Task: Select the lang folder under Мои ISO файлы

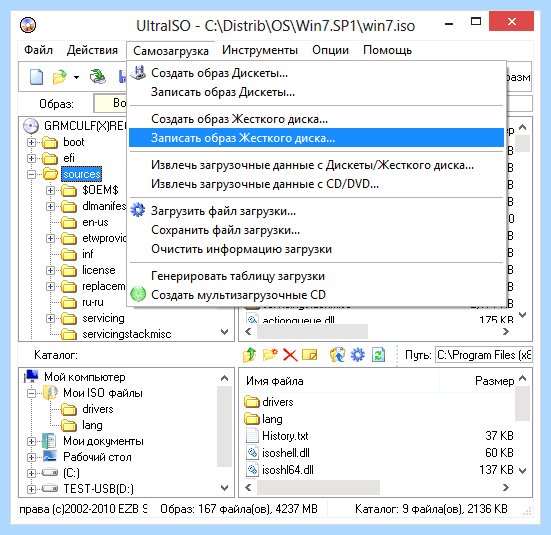Action: pyautogui.click(x=92, y=425)
